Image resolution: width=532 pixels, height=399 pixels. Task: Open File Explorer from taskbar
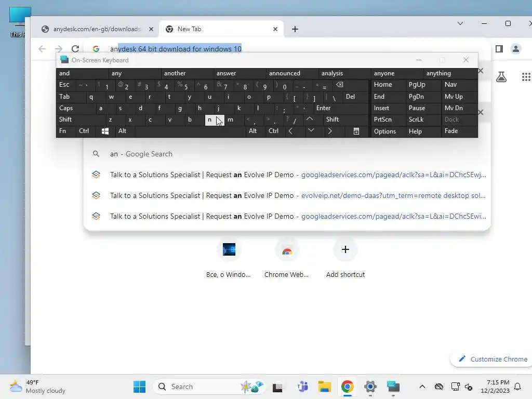coord(324,387)
